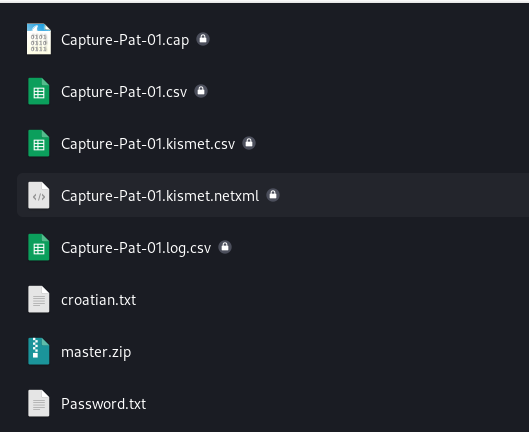The image size is (530, 434).
Task: Click the lock badge after Capture-Pat-01.kismet.csv
Action: point(249,143)
